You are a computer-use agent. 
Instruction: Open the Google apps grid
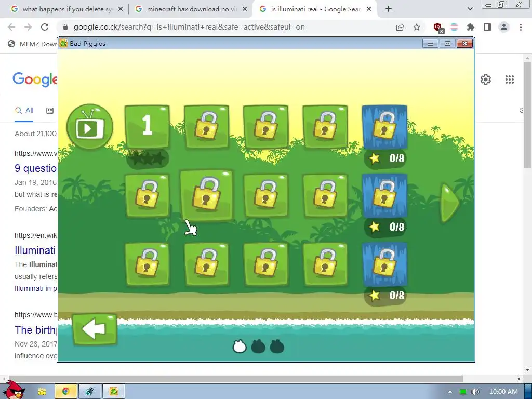(x=509, y=79)
